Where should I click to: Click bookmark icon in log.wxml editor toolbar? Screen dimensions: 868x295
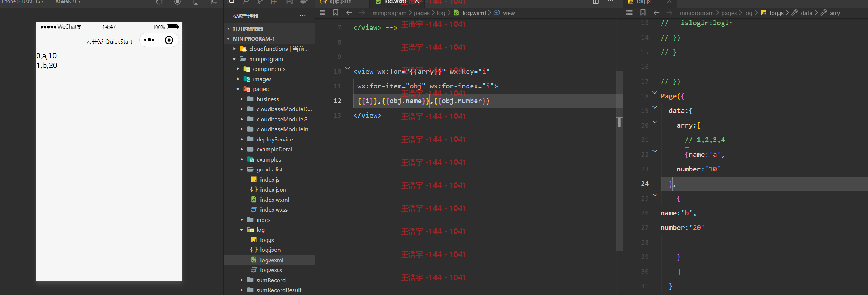335,12
